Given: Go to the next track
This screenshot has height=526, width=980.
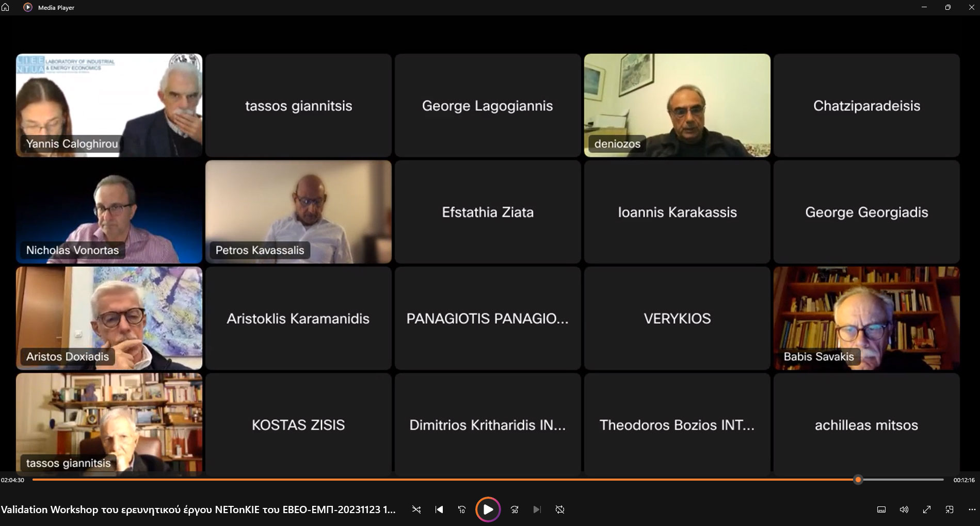Looking at the screenshot, I should [x=537, y=509].
